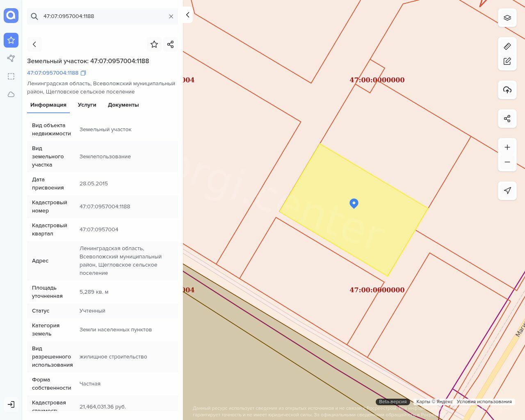Open the Документы tab
Screen dimensions: 525x420
[x=123, y=105]
